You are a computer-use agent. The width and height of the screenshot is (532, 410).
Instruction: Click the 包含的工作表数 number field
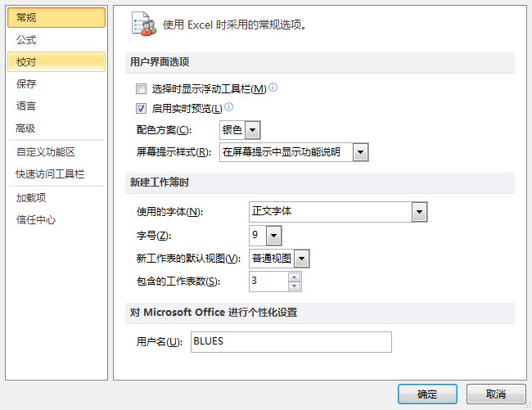(x=269, y=282)
